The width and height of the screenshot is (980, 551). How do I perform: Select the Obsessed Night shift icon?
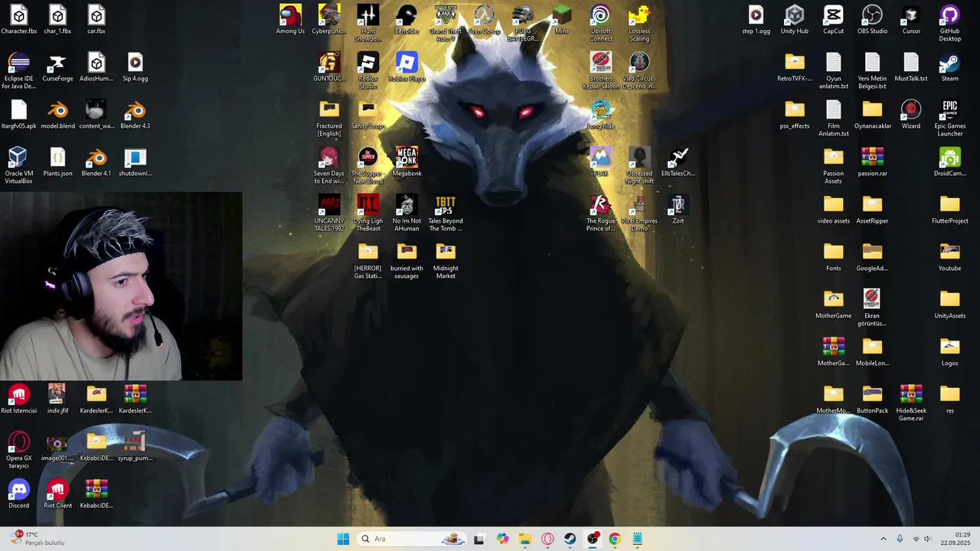tap(639, 165)
